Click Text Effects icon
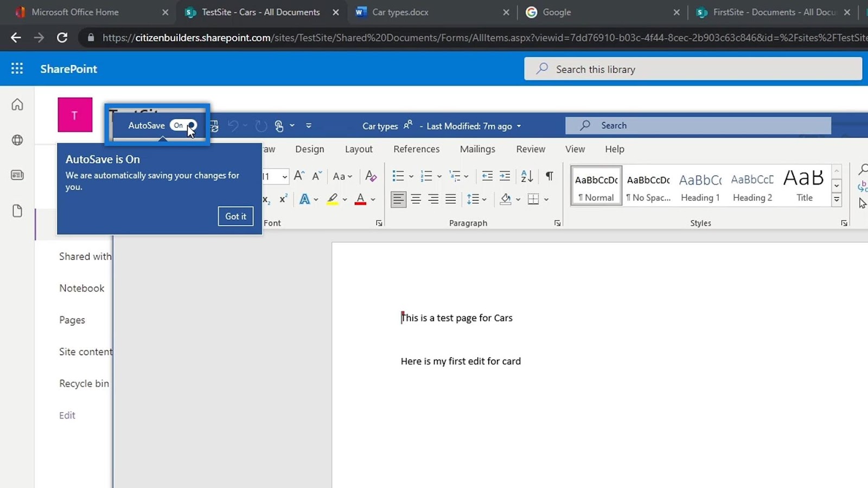 click(x=305, y=199)
